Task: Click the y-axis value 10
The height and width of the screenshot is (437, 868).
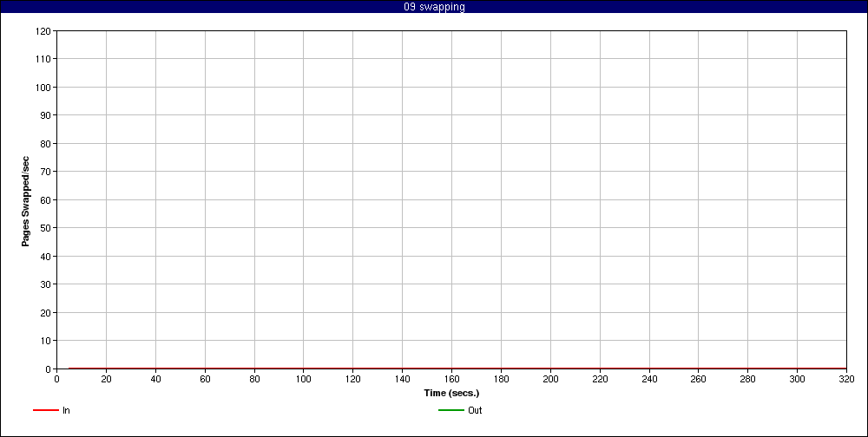Action: pos(47,341)
